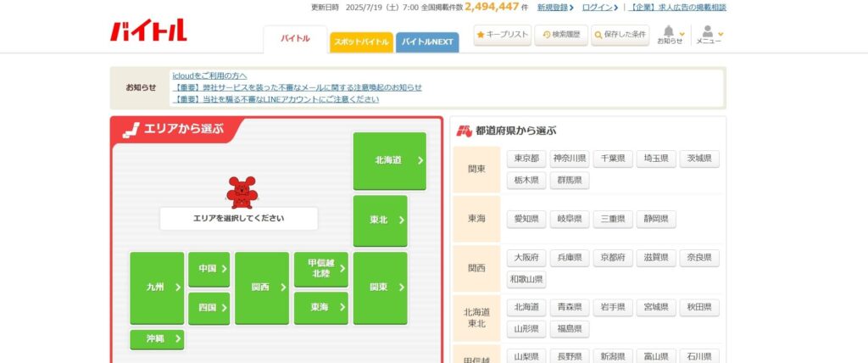
Task: Choose 群馬県 prefecture
Action: click(570, 180)
